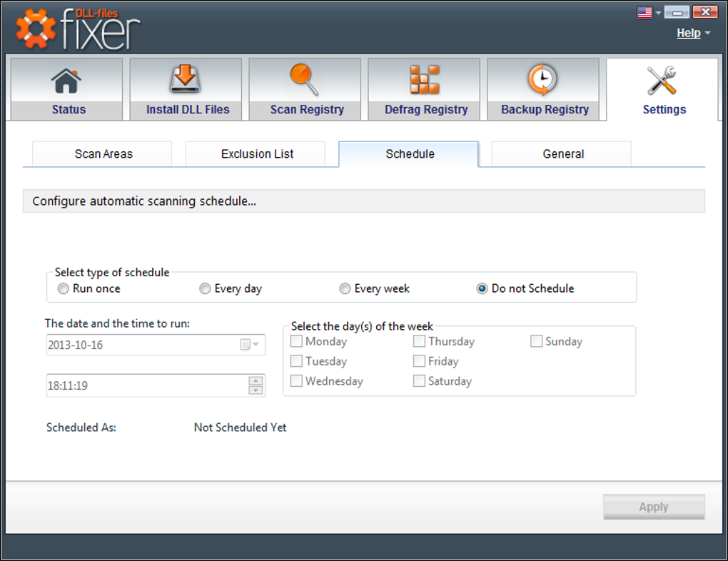728x561 pixels.
Task: Increase the run time with the up stepper
Action: pos(256,380)
